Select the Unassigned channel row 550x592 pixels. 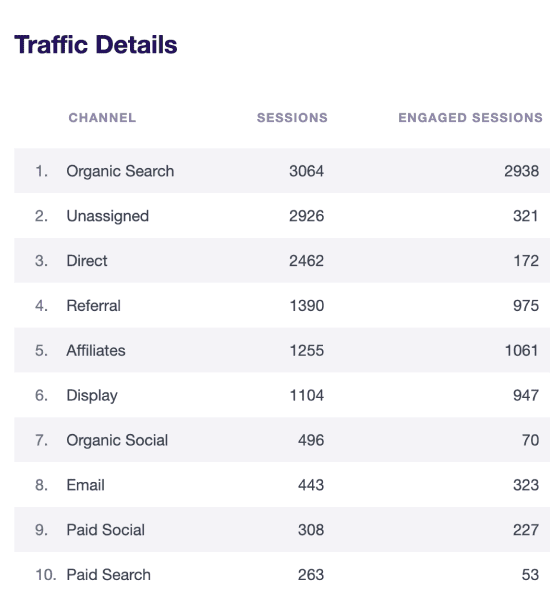pos(282,216)
